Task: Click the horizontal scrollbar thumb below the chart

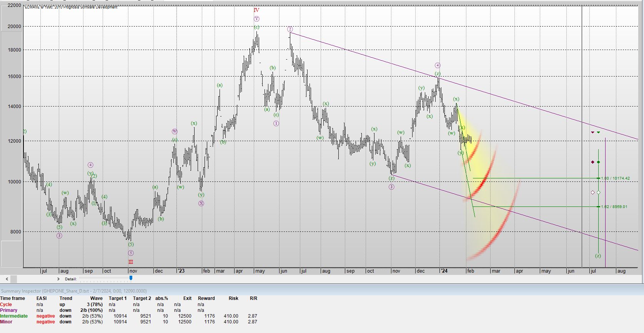Action: click(14, 279)
